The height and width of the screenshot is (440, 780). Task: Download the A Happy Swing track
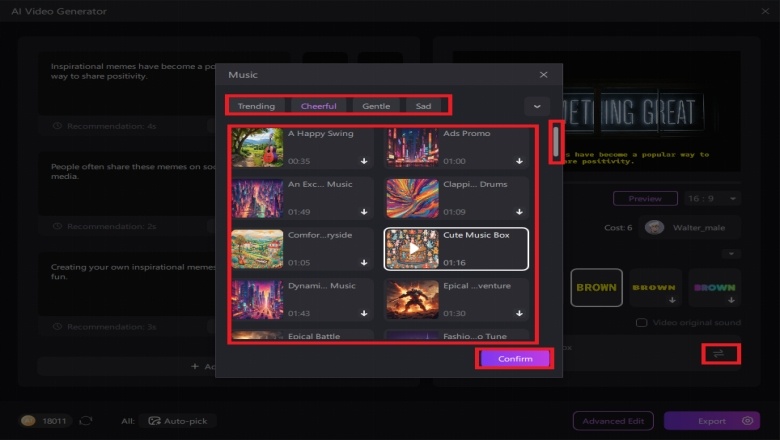(364, 160)
